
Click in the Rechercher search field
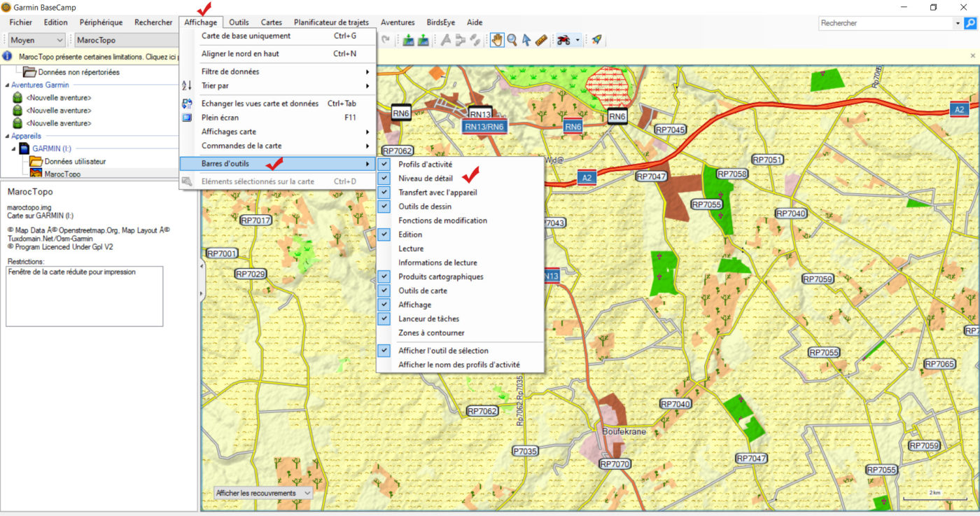(886, 23)
